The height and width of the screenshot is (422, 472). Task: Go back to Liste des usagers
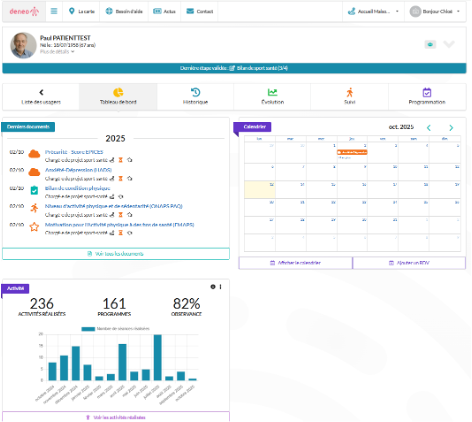(x=41, y=96)
